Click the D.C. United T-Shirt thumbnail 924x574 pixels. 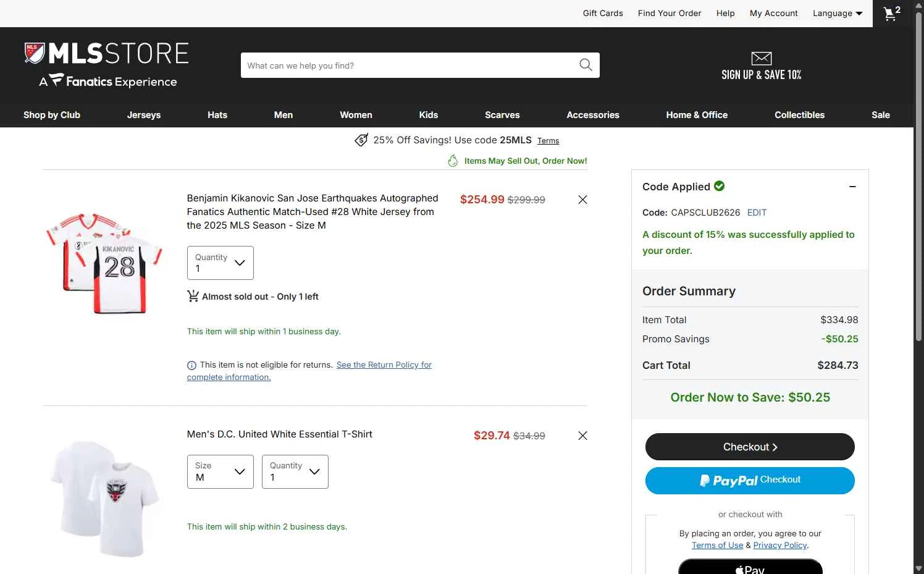[104, 498]
